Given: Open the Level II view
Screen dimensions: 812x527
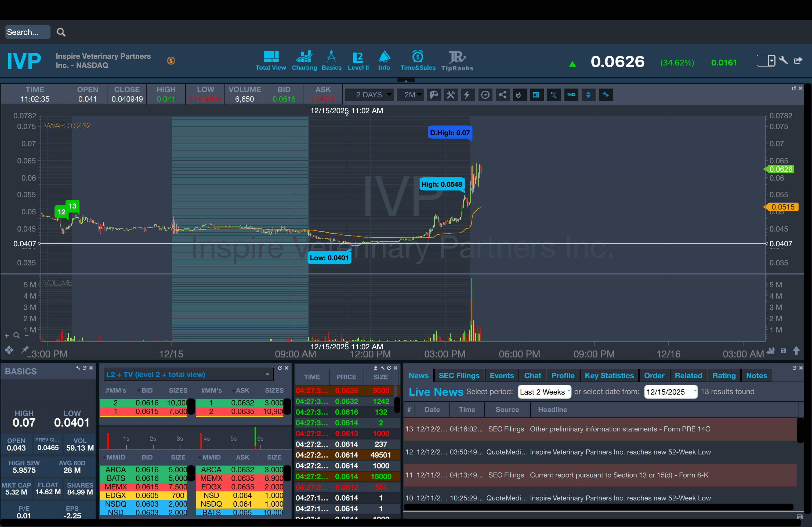Looking at the screenshot, I should 358,61.
